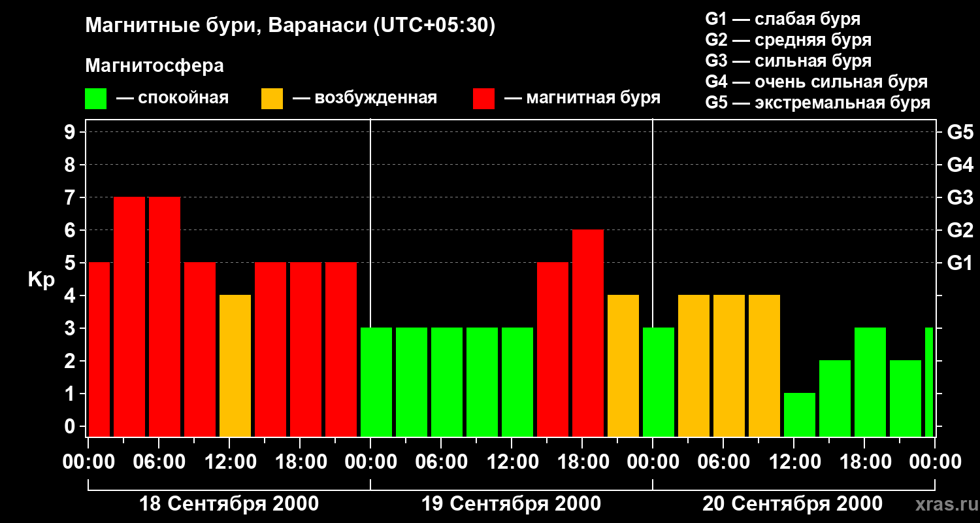Screen dimensions: 980x523
Task: Select the 'G2 — средняя буря' legend line
Action: (x=789, y=40)
